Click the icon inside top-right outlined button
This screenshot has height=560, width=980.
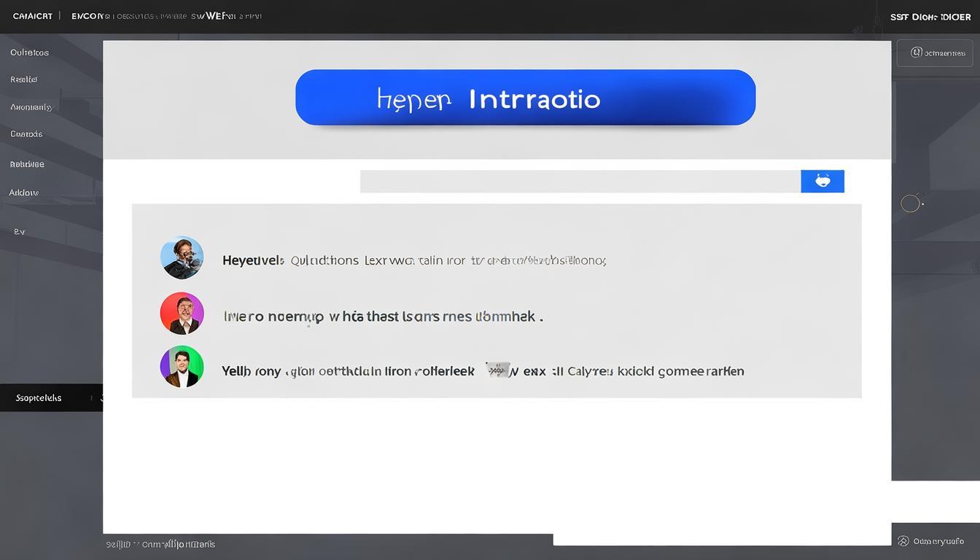pyautogui.click(x=916, y=52)
